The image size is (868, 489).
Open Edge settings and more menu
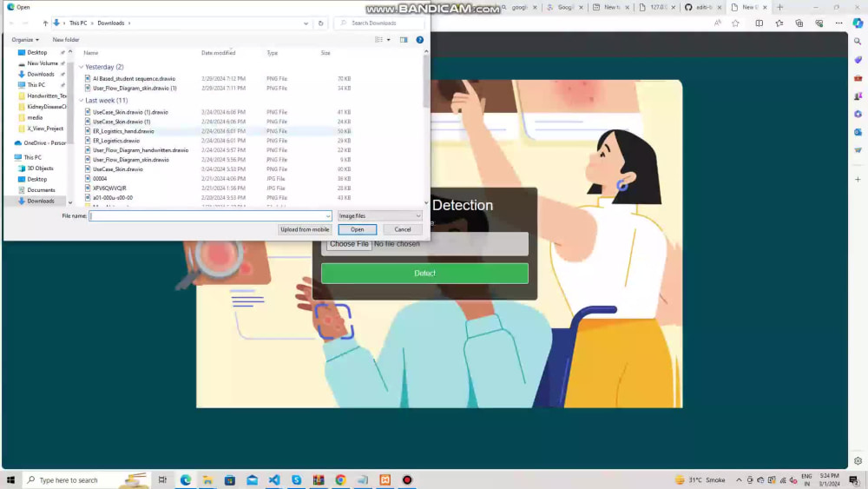click(838, 23)
